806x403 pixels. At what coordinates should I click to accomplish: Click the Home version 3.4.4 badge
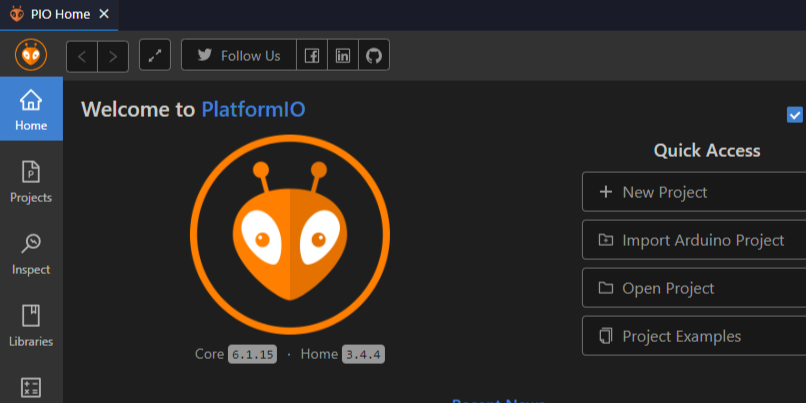(363, 354)
